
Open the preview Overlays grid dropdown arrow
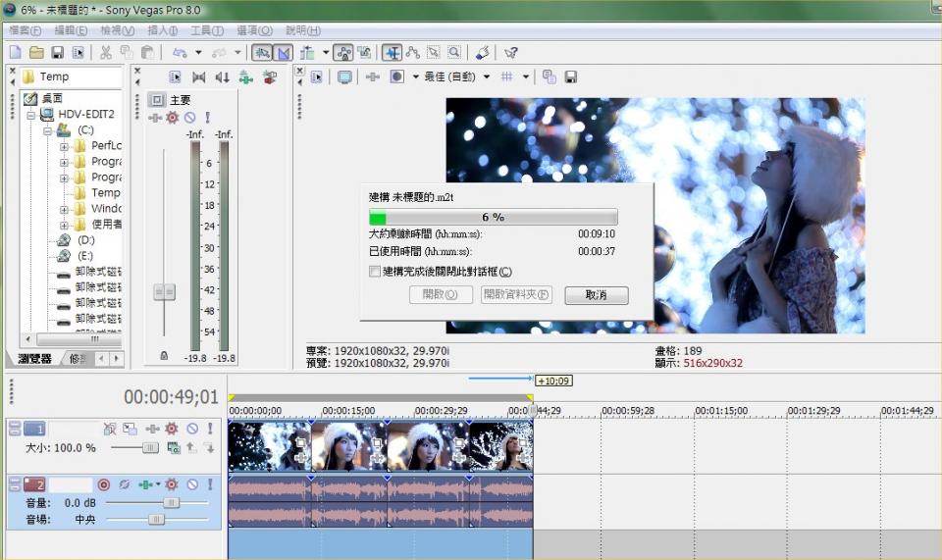[x=526, y=76]
